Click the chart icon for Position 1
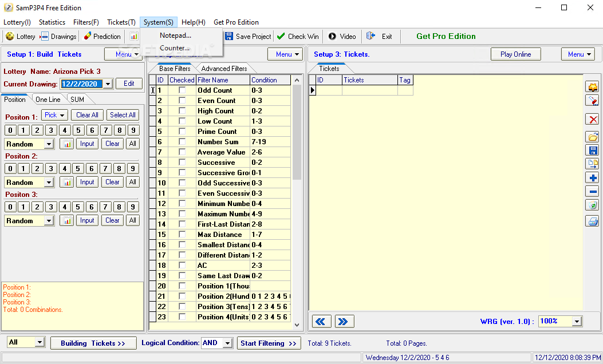 [x=66, y=144]
